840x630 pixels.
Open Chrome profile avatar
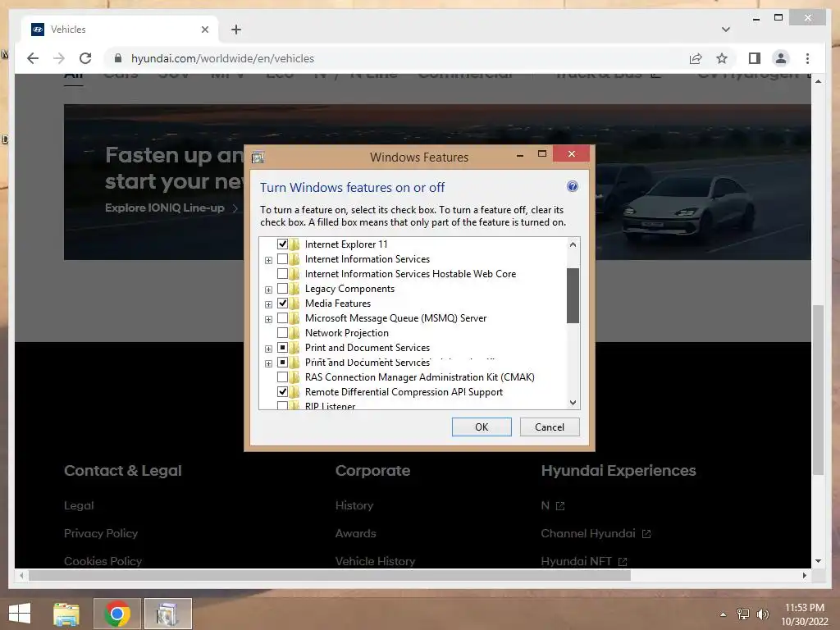(781, 58)
